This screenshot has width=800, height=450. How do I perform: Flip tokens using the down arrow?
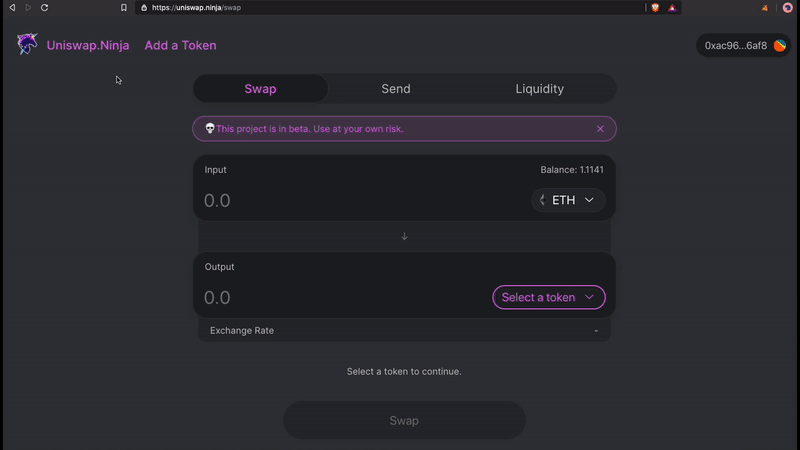click(x=404, y=236)
